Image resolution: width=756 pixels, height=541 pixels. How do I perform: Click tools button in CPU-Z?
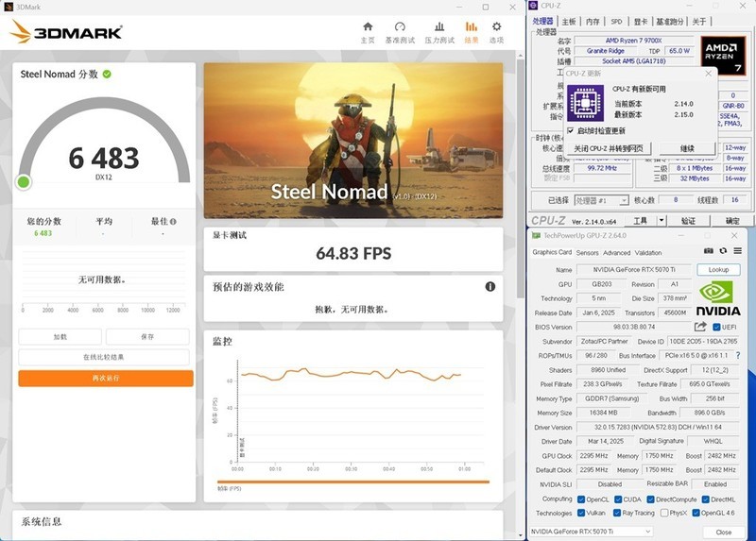point(641,221)
